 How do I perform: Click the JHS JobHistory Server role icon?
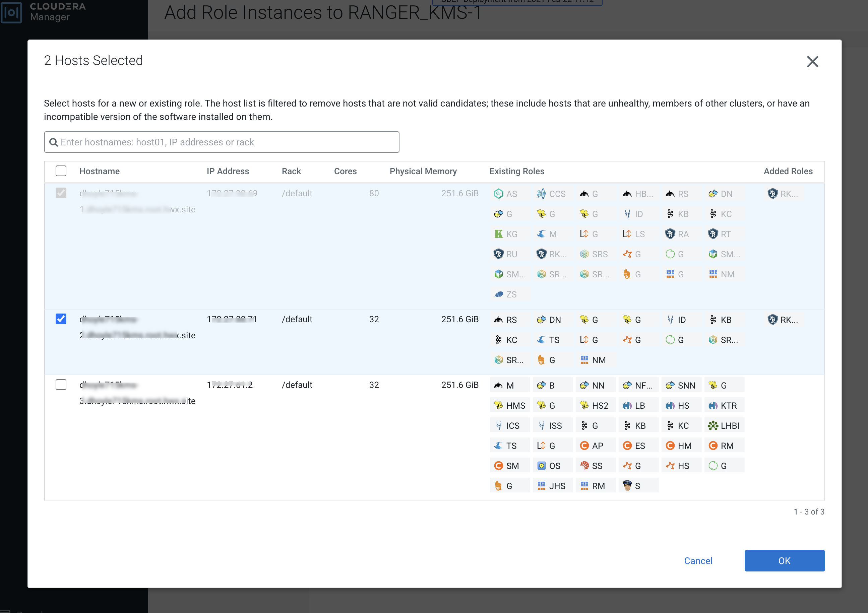click(541, 486)
